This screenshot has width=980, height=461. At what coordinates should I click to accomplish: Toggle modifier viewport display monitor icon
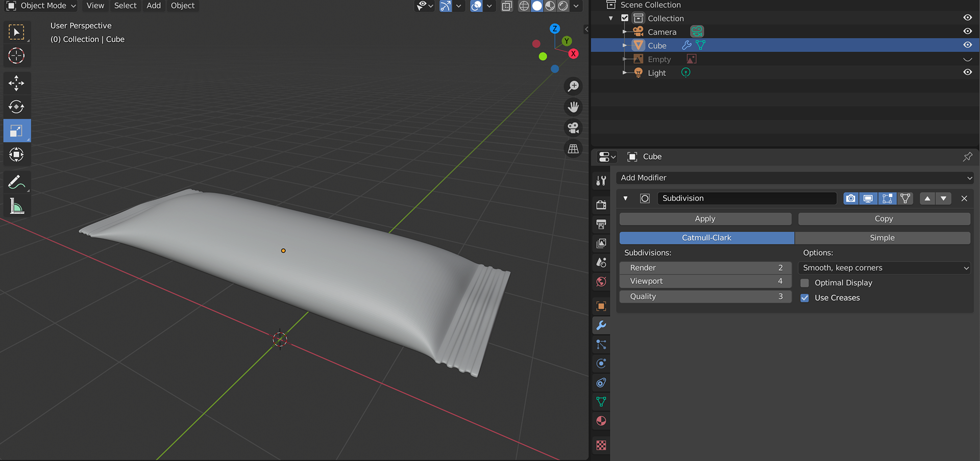[x=868, y=198]
